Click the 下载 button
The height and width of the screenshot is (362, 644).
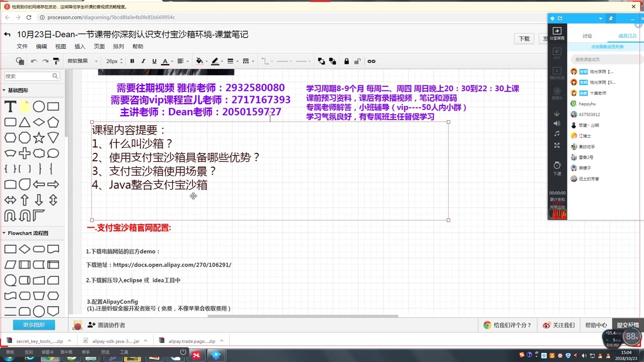[x=524, y=39]
